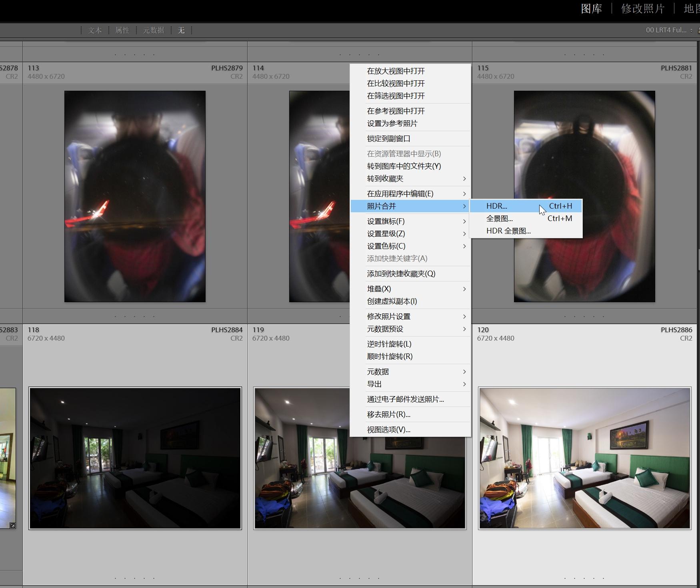Select HDR... in the photo merge submenu
Viewport: 700px width, 588px height.
tap(526, 206)
